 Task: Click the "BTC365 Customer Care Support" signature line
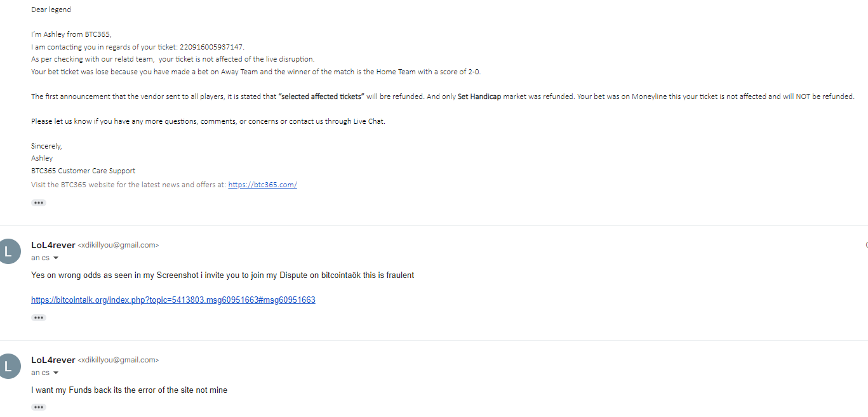coord(83,171)
